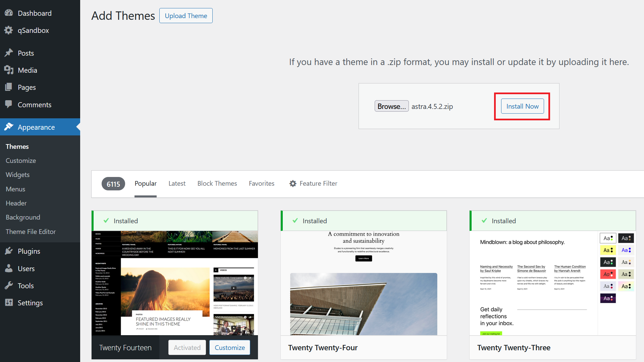Open the Widgets submenu item
644x362 pixels.
[x=18, y=175]
